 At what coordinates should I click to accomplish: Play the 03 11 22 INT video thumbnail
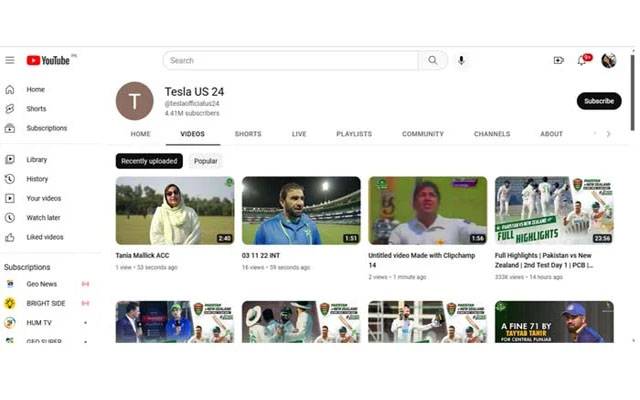coord(301,211)
